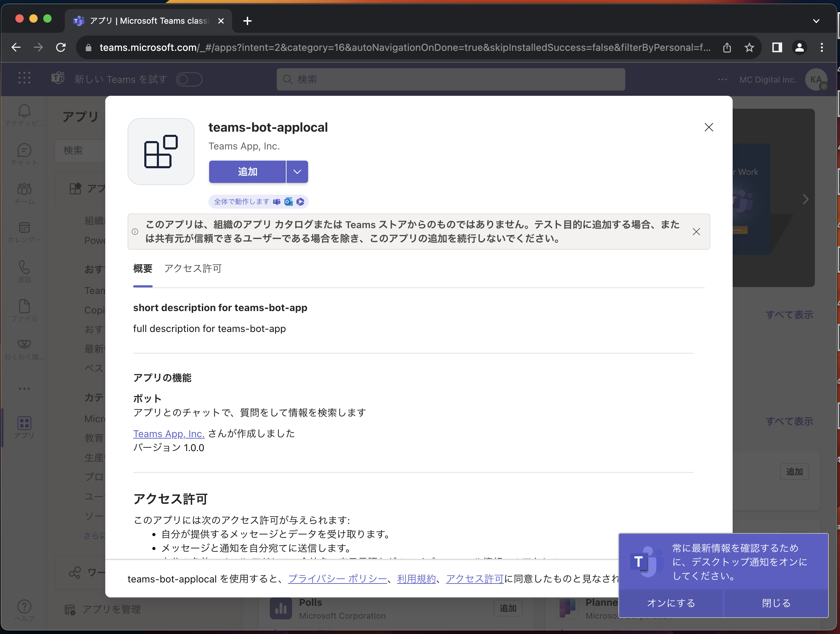This screenshot has width=840, height=634.
Task: Open the 通話 phone icon
Action: (x=24, y=271)
